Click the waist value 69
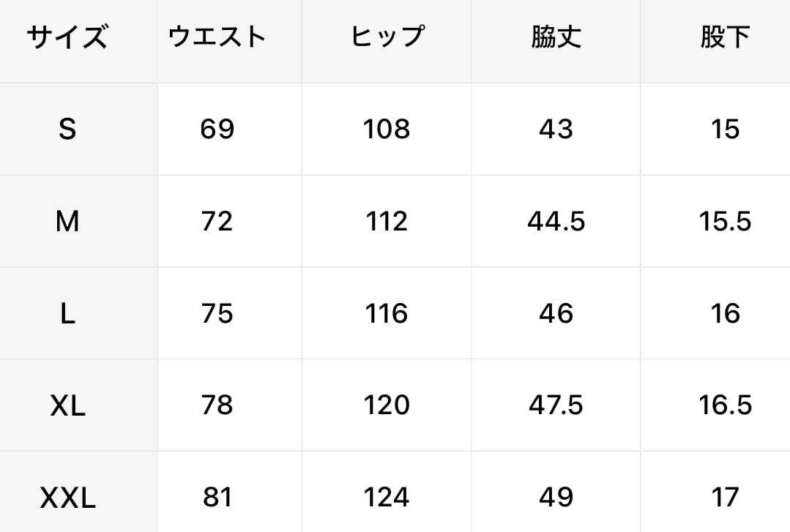 tap(217, 129)
